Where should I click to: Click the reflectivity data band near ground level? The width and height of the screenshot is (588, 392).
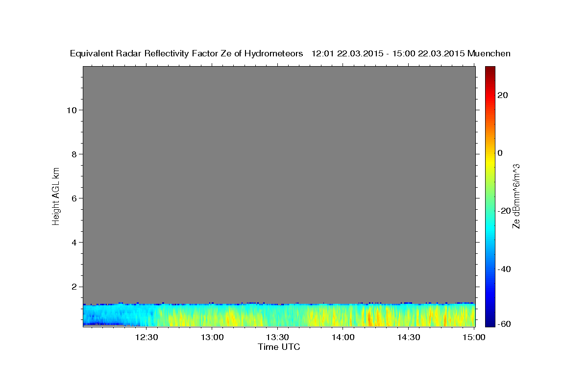point(279,315)
